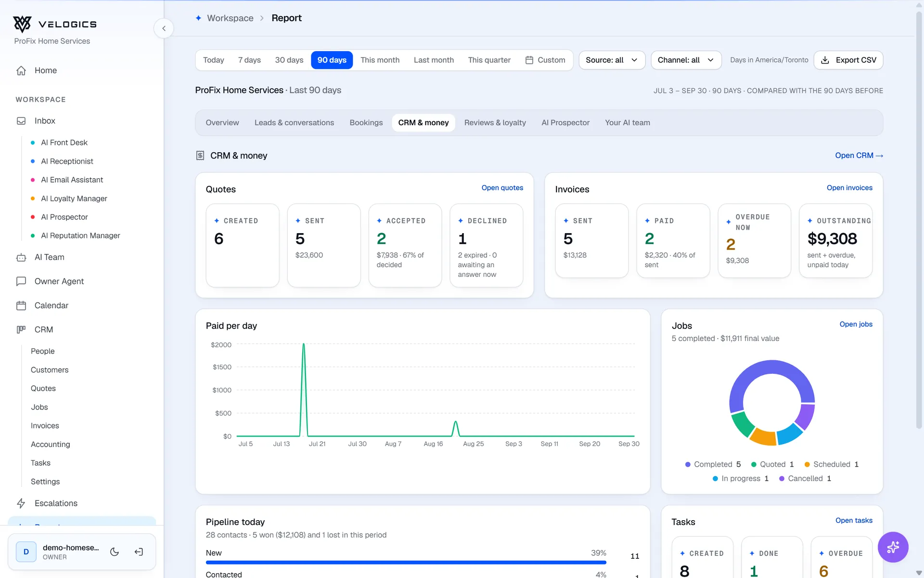Open AI Front Desk inbox item
This screenshot has width=924, height=578.
[64, 143]
